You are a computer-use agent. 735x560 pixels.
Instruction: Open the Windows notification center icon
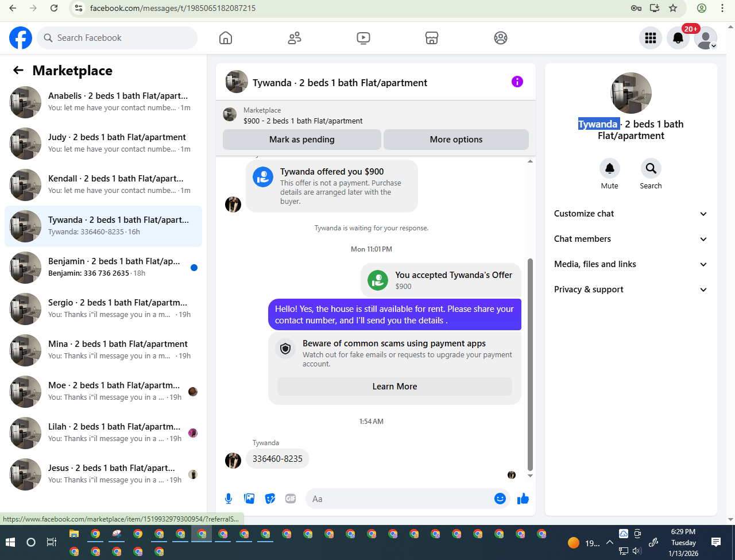[x=716, y=542]
